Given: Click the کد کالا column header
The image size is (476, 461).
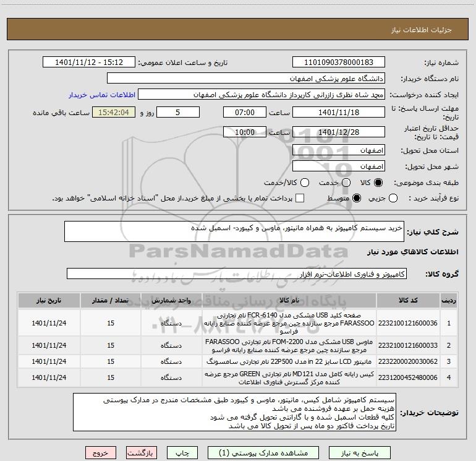Looking at the screenshot, I should click(x=408, y=301).
